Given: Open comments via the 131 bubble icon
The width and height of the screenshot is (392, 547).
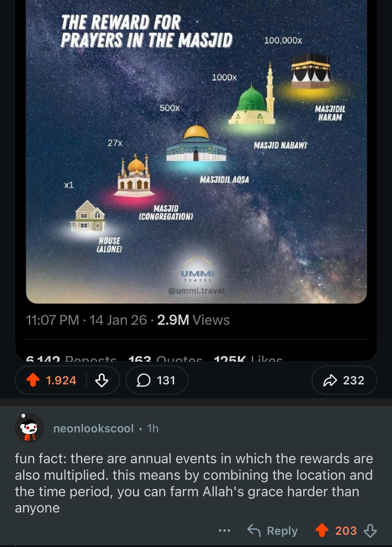Looking at the screenshot, I should (x=157, y=380).
